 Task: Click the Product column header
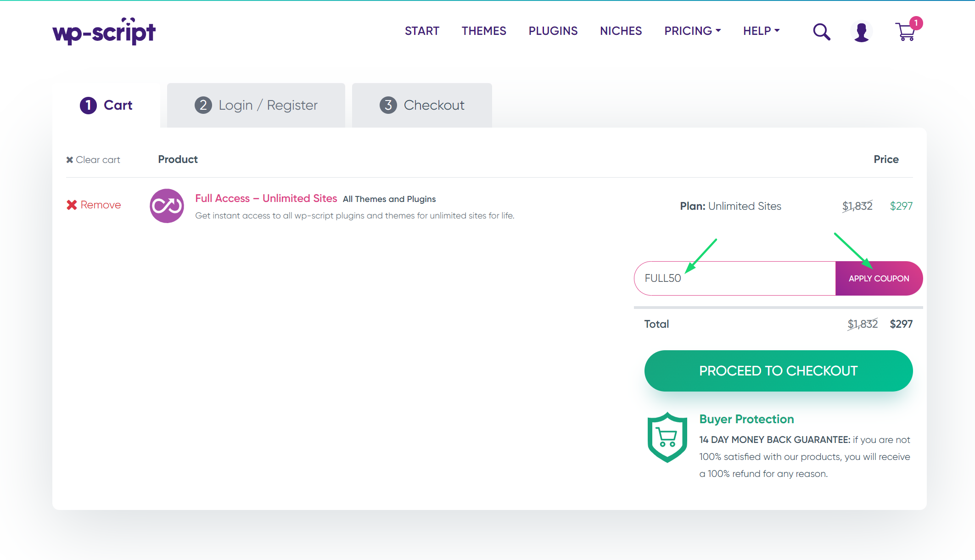tap(178, 159)
